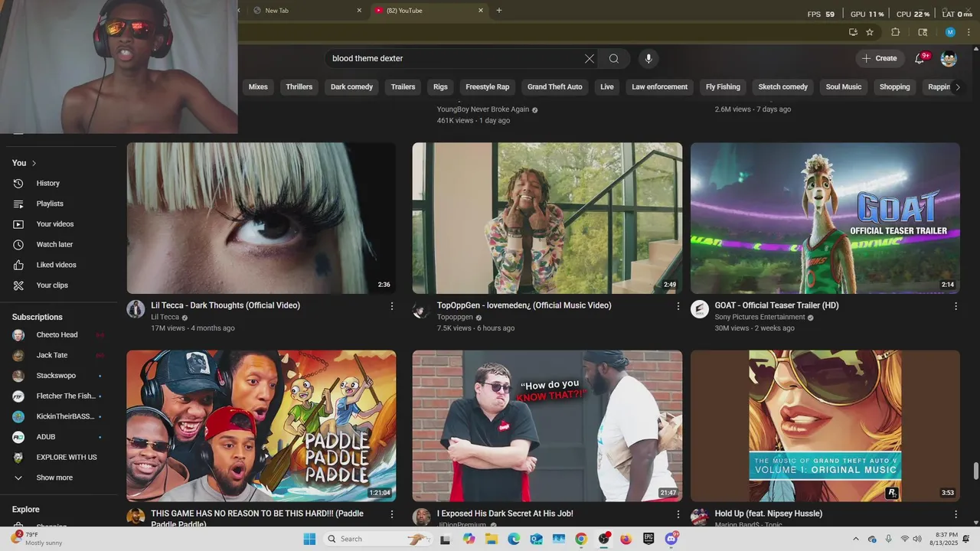Click the page vertical scrollbar thumb

point(975,471)
